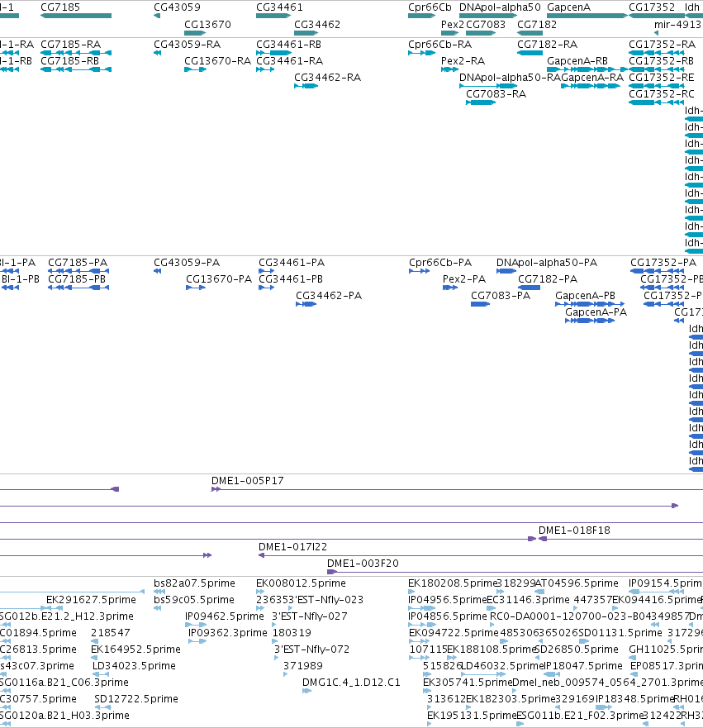This screenshot has height=728, width=703.
Task: Select the CG7083 gene label
Action: (486, 24)
